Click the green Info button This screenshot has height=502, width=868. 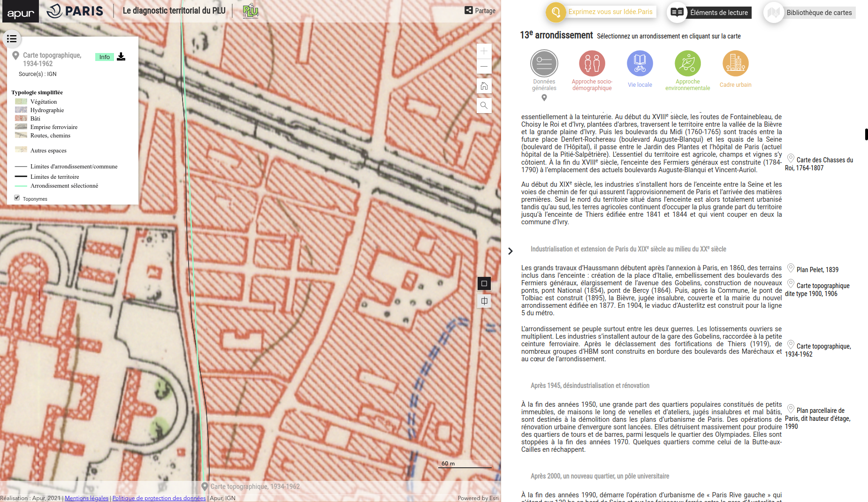(104, 57)
